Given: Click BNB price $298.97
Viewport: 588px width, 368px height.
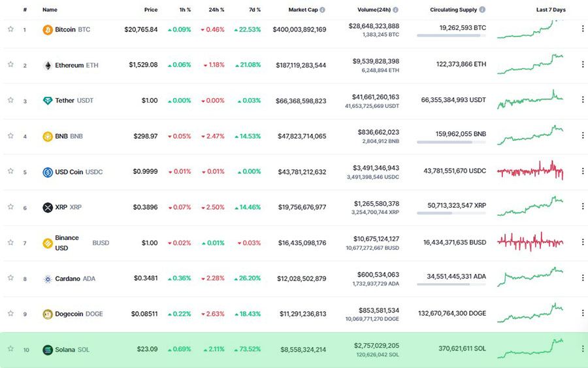Looking at the screenshot, I should click(146, 136).
